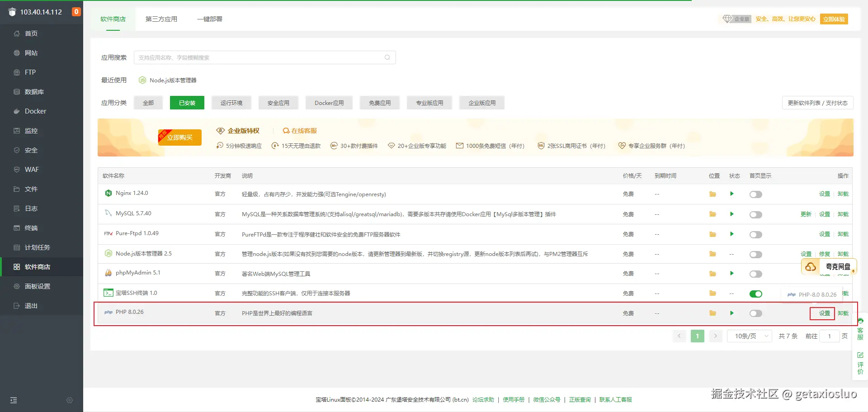Open 在线客服 link in the banner
The width and height of the screenshot is (868, 412).
coord(300,131)
